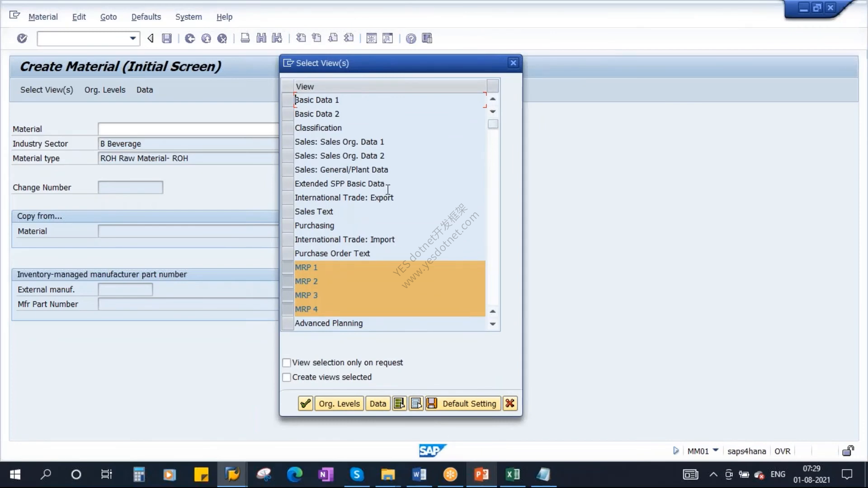The width and height of the screenshot is (868, 488).
Task: Click the Change Number input field
Action: tap(130, 187)
